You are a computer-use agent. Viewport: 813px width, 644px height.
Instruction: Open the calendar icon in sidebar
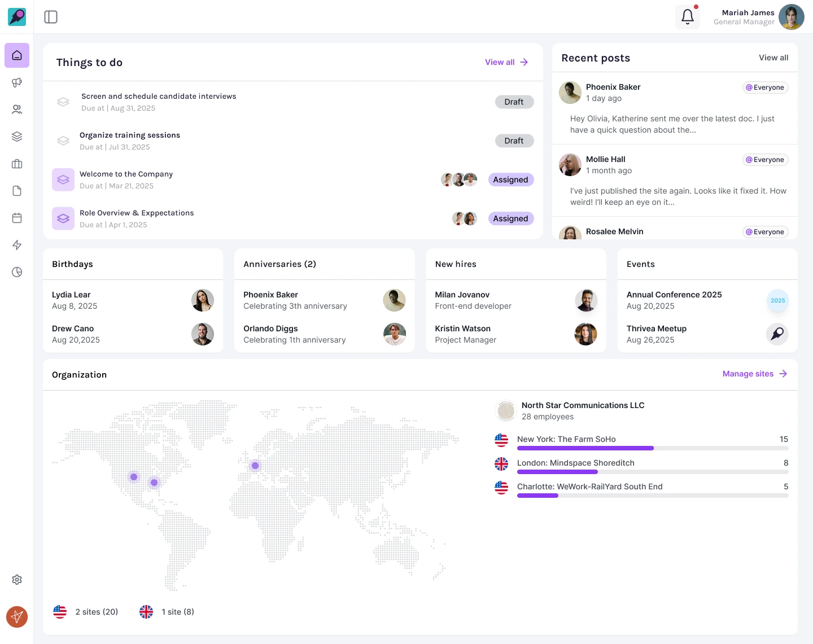pyautogui.click(x=17, y=218)
